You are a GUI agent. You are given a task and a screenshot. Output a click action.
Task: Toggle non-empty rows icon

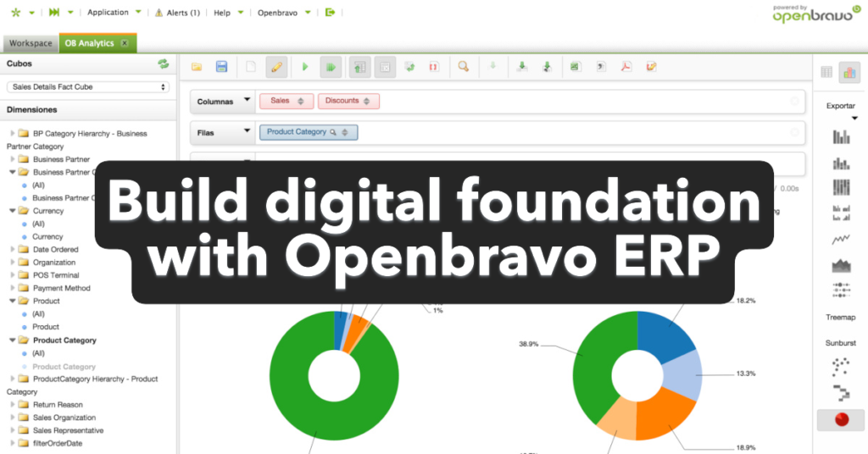pos(385,67)
